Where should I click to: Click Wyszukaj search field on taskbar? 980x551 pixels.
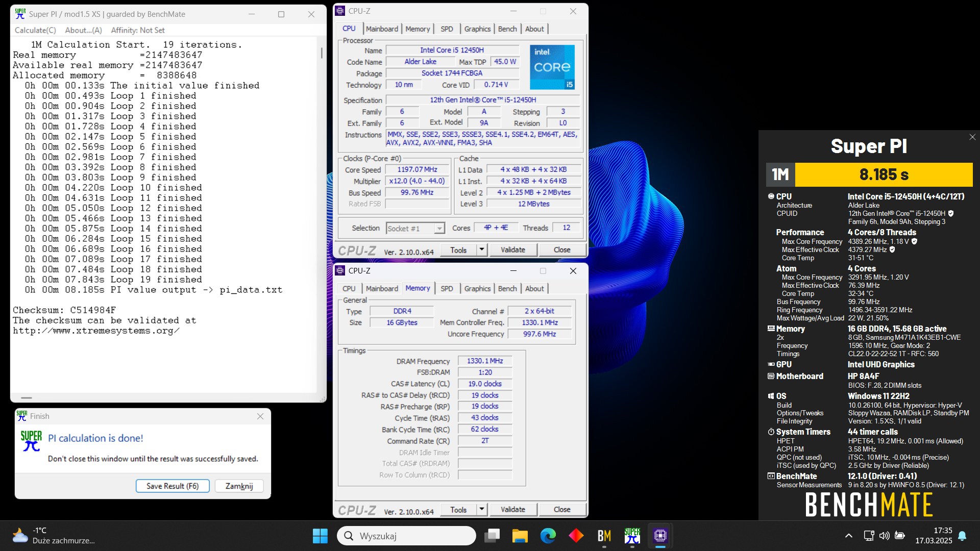click(x=407, y=536)
